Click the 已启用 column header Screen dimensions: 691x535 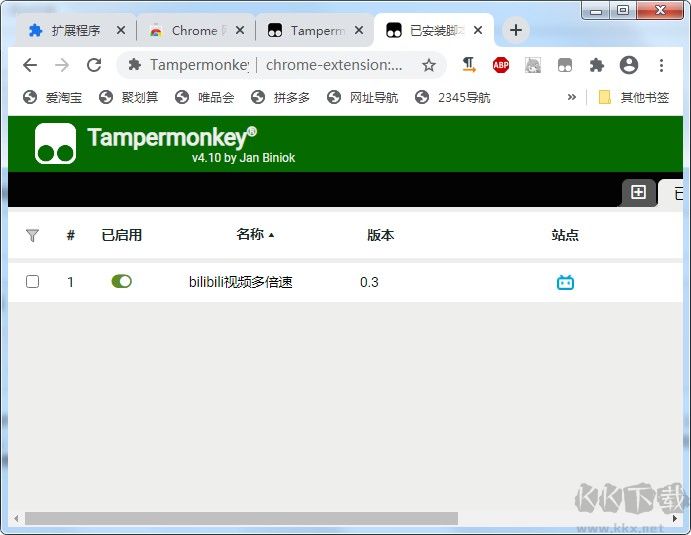[x=122, y=235]
